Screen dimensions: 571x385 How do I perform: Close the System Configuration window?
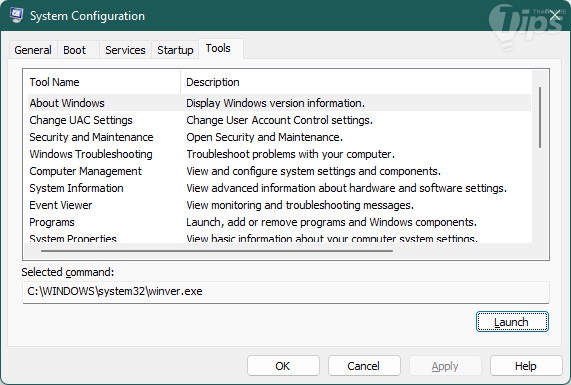point(555,16)
